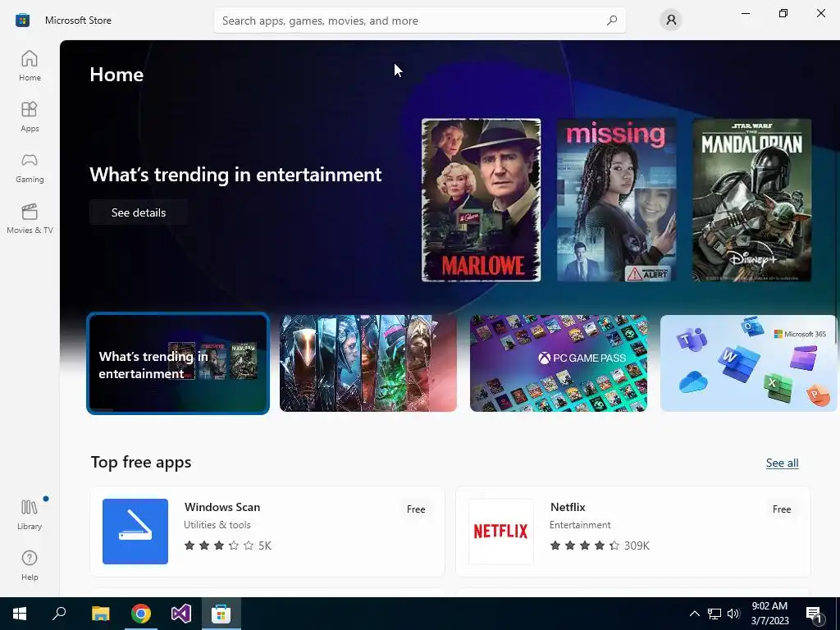Screen dimensions: 840x630
Task: Open the volume speaker tray icon
Action: tap(733, 614)
